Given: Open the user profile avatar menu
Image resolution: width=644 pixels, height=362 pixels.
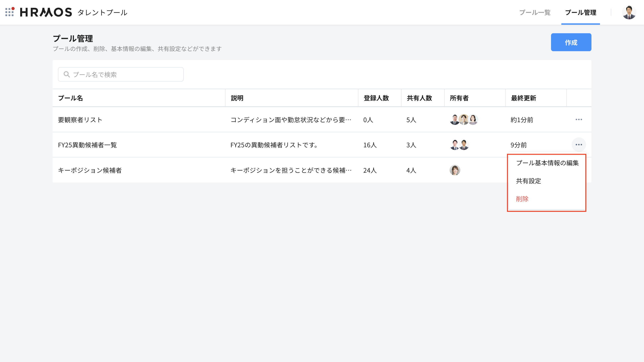Looking at the screenshot, I should point(629,12).
